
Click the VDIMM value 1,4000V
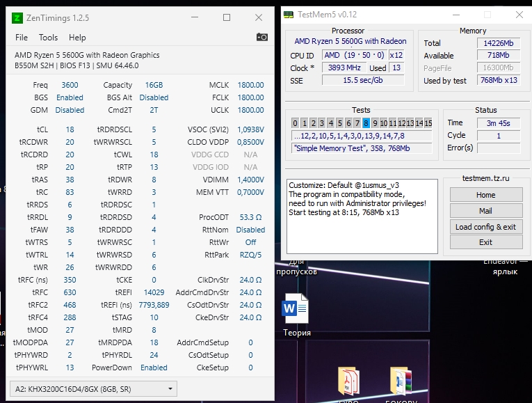click(x=250, y=180)
